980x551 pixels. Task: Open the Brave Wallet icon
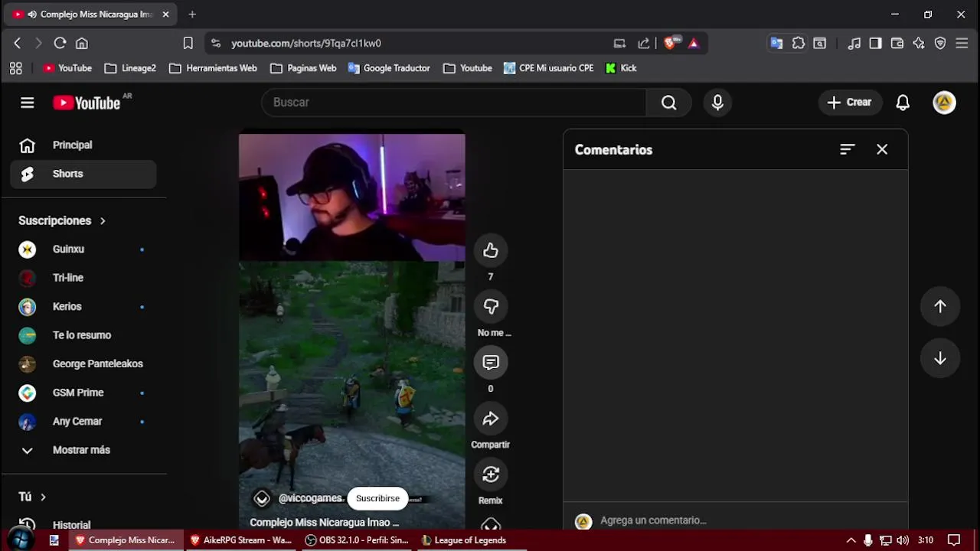(897, 44)
